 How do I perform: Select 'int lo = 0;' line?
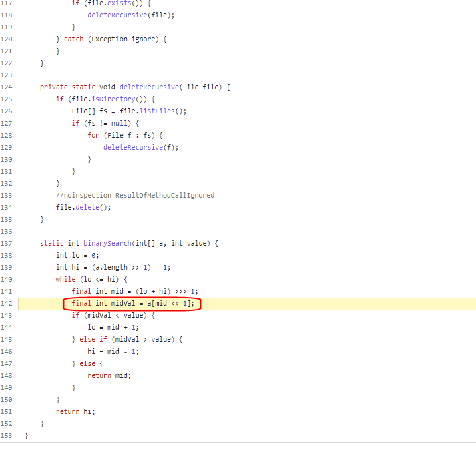[x=77, y=256]
